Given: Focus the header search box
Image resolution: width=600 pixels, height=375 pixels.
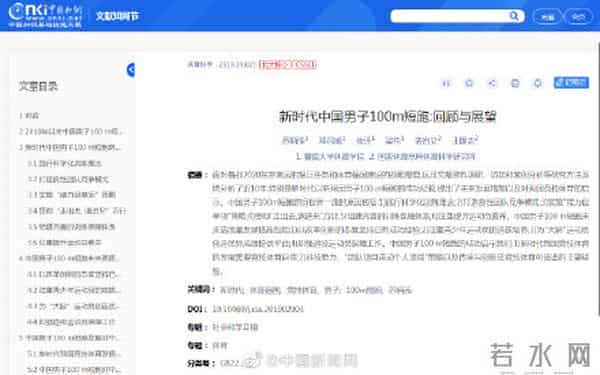Looking at the screenshot, I should (x=450, y=16).
